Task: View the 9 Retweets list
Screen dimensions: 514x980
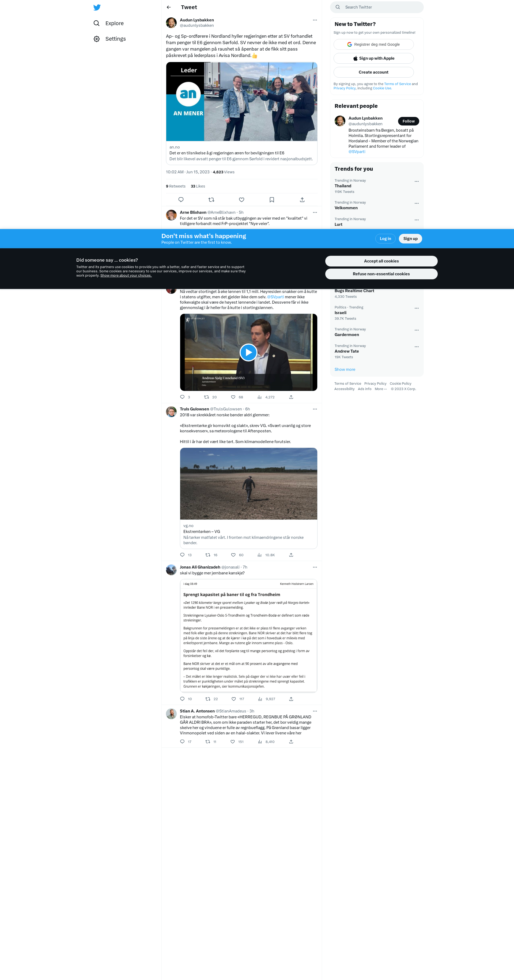Action: click(176, 186)
